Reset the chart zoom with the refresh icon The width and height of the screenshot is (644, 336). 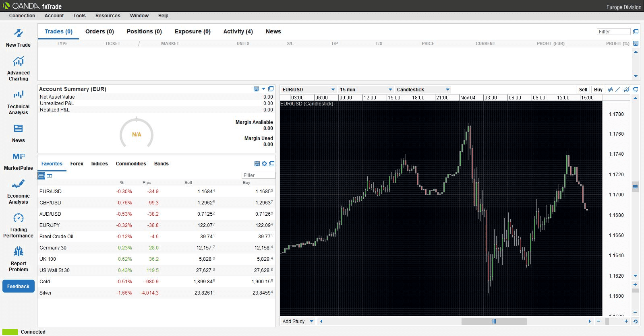[636, 321]
